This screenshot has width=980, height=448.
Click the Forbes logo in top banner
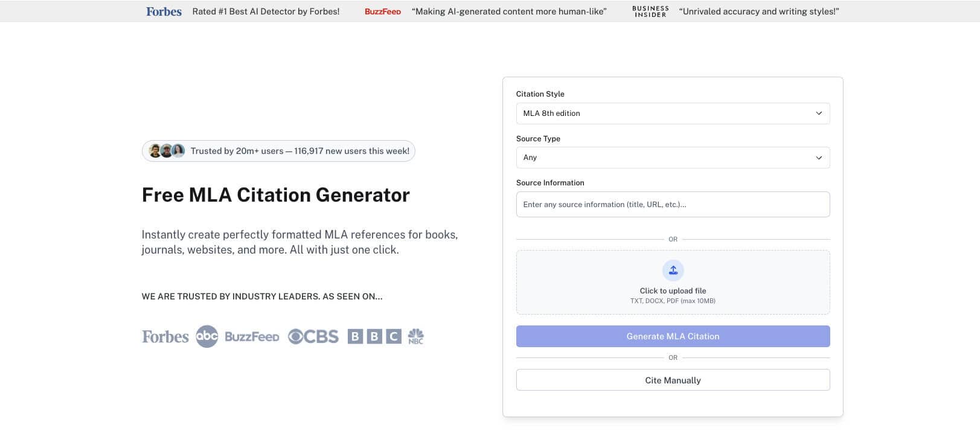click(164, 11)
